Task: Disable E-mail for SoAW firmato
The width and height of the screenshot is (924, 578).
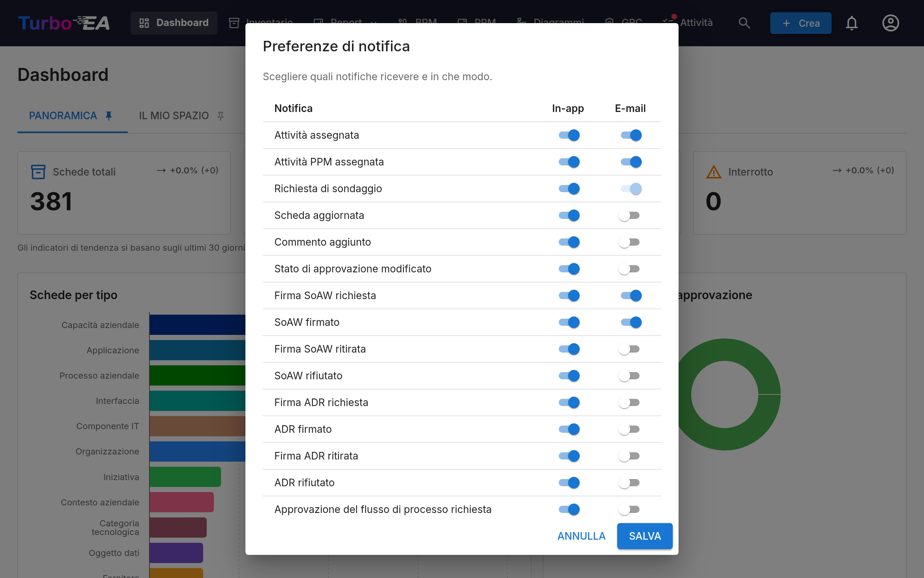Action: coord(631,322)
